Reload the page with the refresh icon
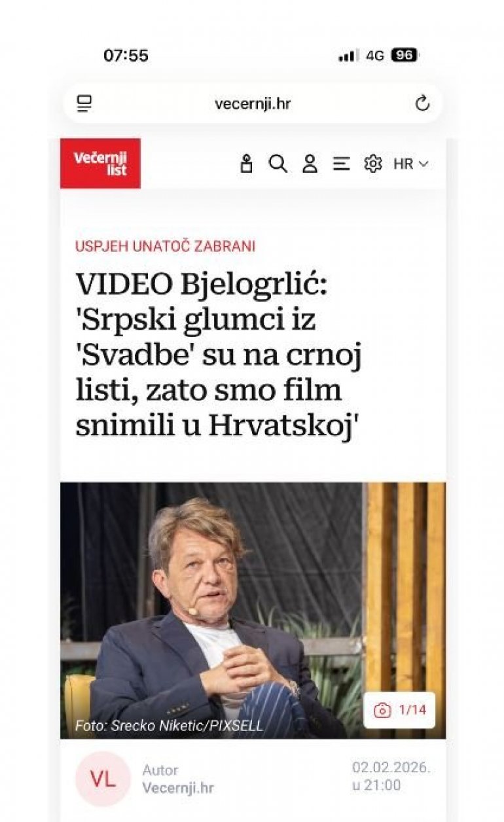Viewport: 504px width, 822px height. click(x=423, y=103)
